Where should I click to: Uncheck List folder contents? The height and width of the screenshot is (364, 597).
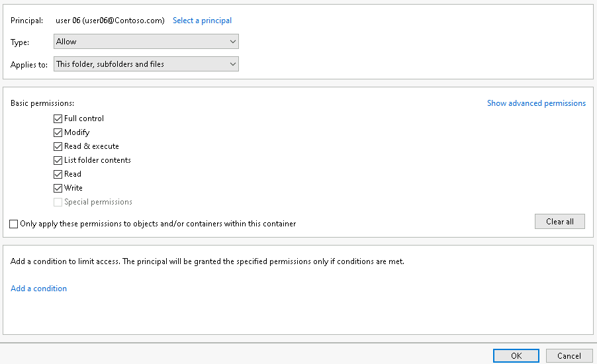pos(58,160)
